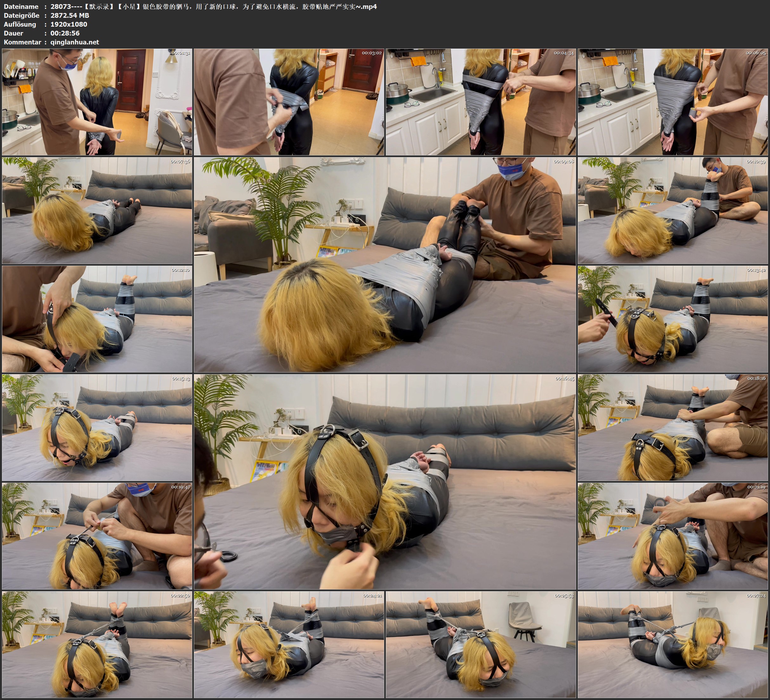Select the frame at 00:21:19

[673, 536]
